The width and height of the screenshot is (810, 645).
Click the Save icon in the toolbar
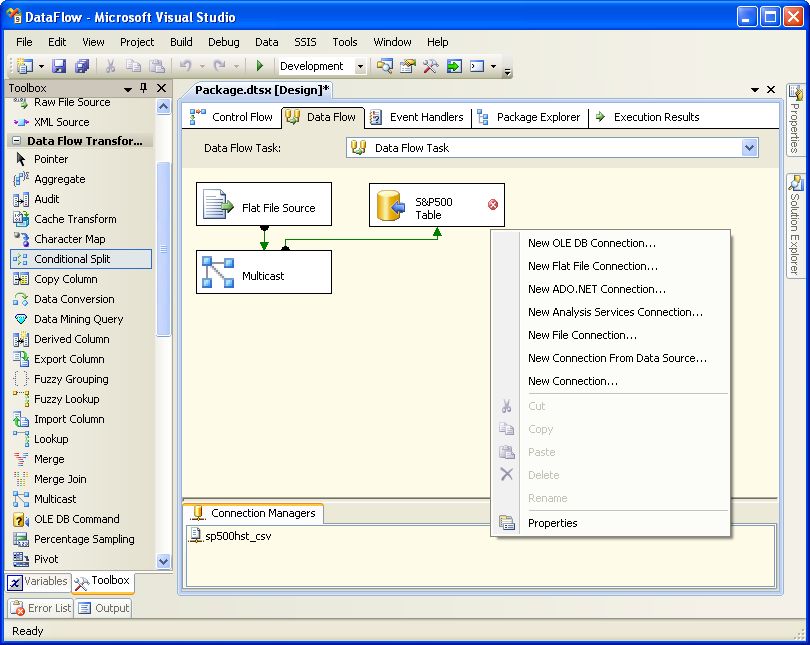(x=59, y=66)
